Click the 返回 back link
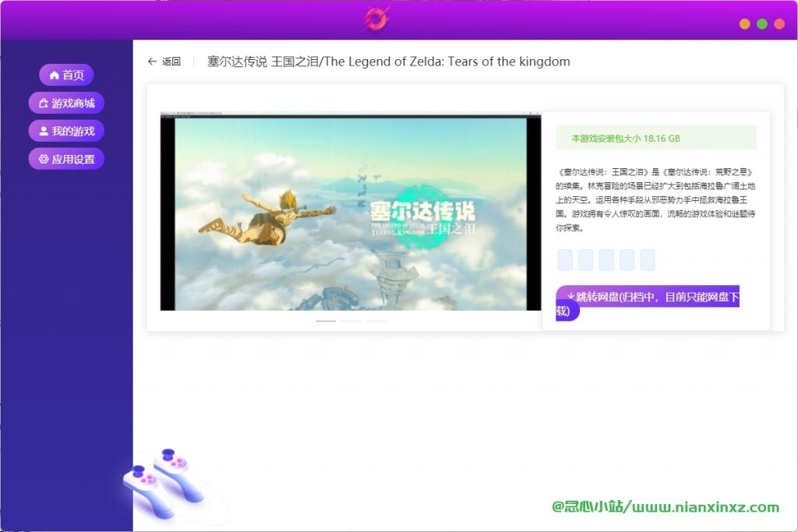The image size is (798, 532). pyautogui.click(x=164, y=62)
